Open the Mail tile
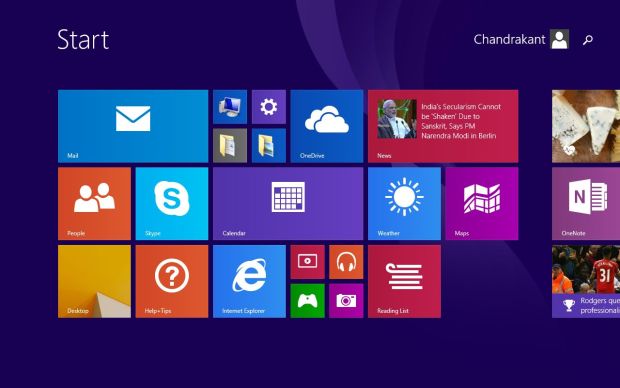 pos(133,126)
